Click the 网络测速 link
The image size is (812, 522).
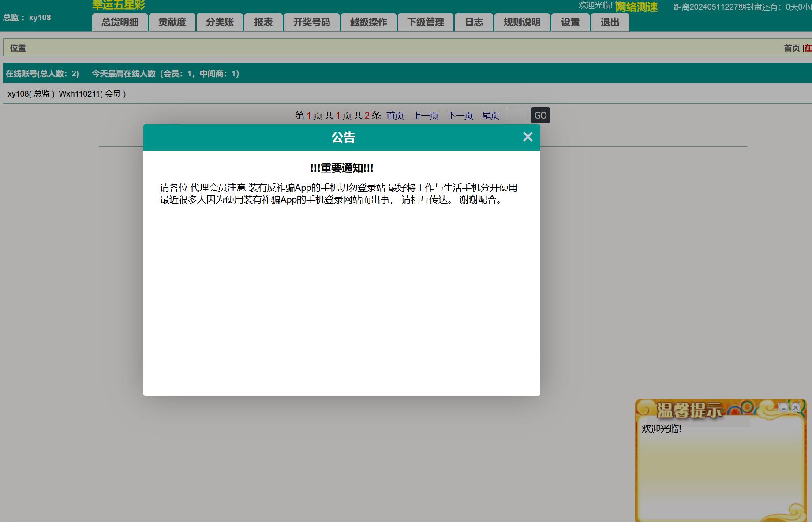636,7
